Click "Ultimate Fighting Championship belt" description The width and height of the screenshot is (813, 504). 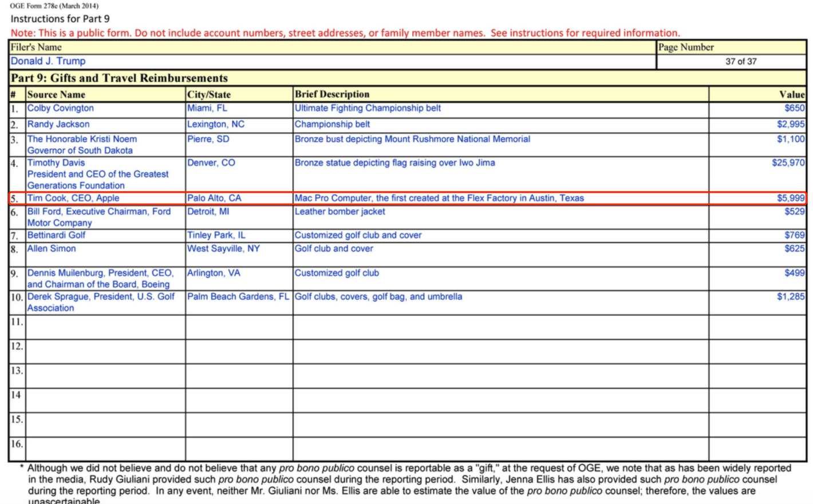pyautogui.click(x=368, y=108)
